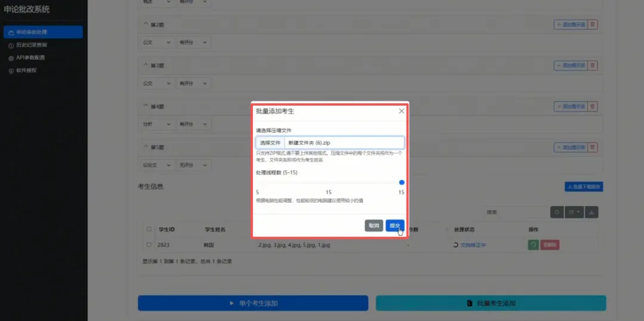Click the green reprocess icon for student 2823
The height and width of the screenshot is (321, 644).
click(533, 245)
